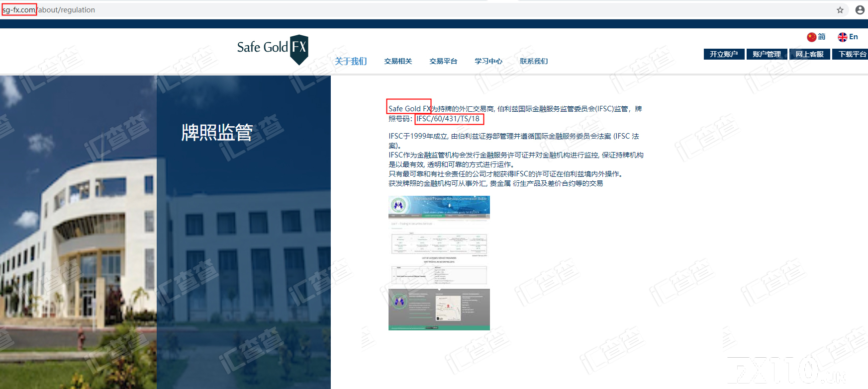Click the Safe Gold FX text in paragraph
The width and height of the screenshot is (868, 389).
409,108
